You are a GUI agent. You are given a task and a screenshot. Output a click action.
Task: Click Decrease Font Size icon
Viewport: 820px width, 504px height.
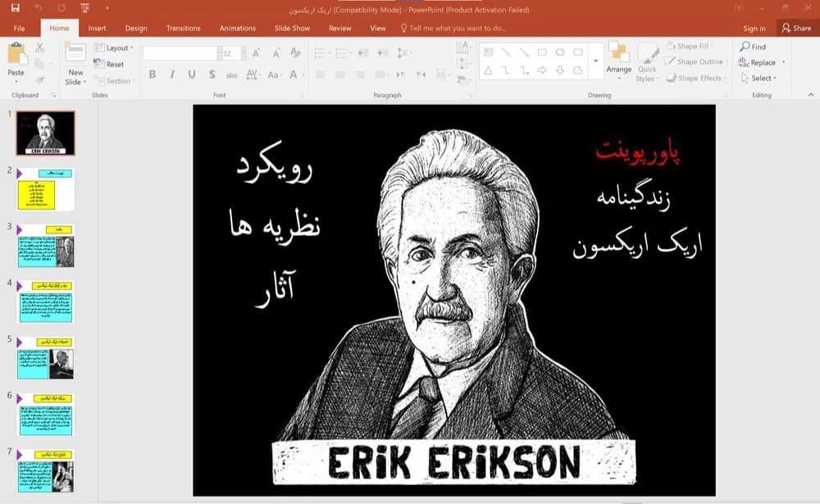click(276, 52)
